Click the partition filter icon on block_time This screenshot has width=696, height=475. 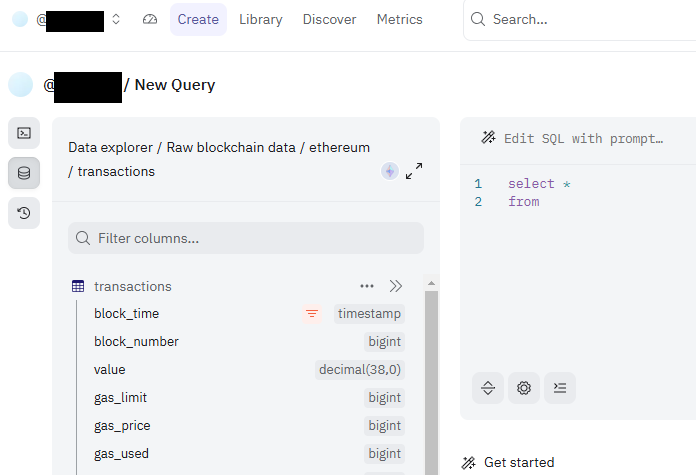click(312, 314)
